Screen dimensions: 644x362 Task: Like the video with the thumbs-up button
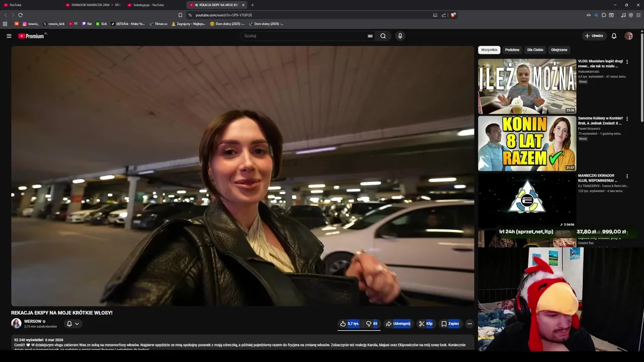349,324
